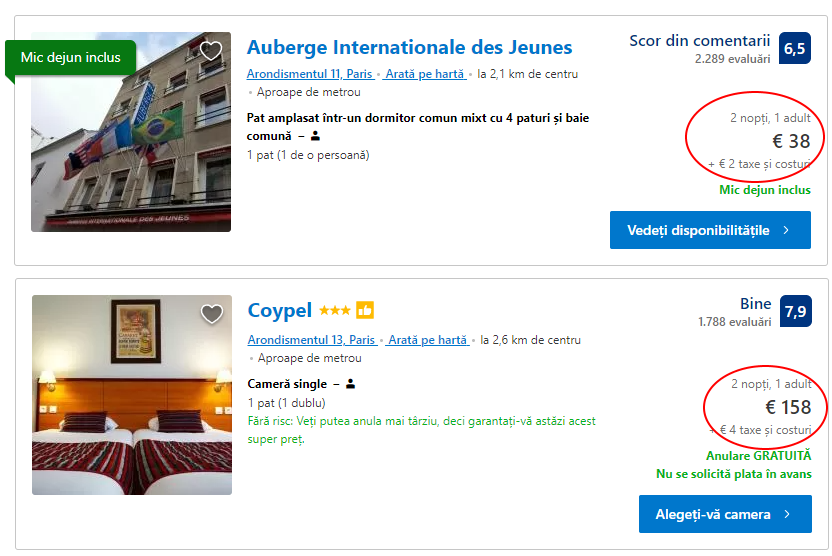Screen dimensions: 832x556
Task: Open Auberge Internationale des Jeunes title link
Action: coord(409,47)
